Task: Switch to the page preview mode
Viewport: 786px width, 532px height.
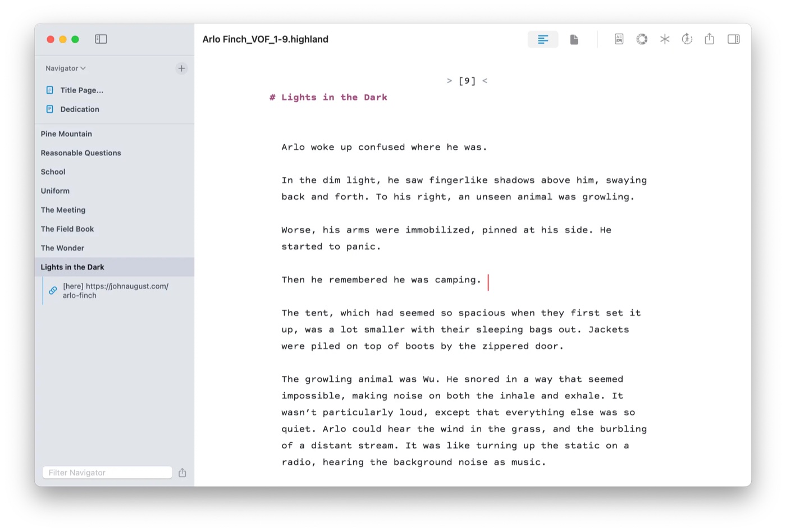Action: (574, 39)
